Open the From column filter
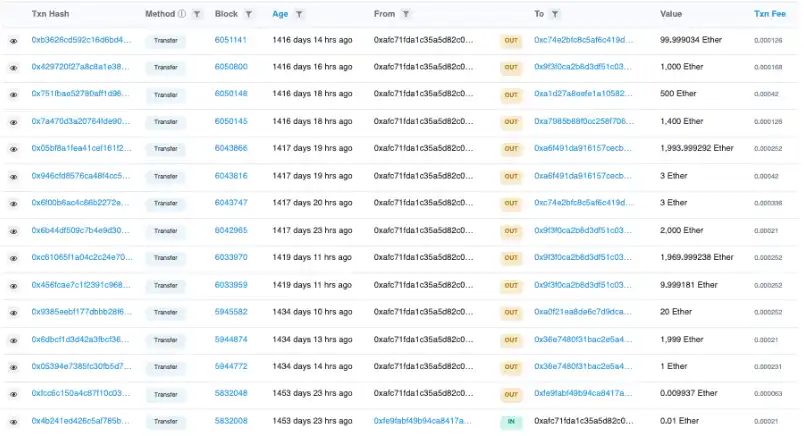The width and height of the screenshot is (804, 436). [406, 14]
